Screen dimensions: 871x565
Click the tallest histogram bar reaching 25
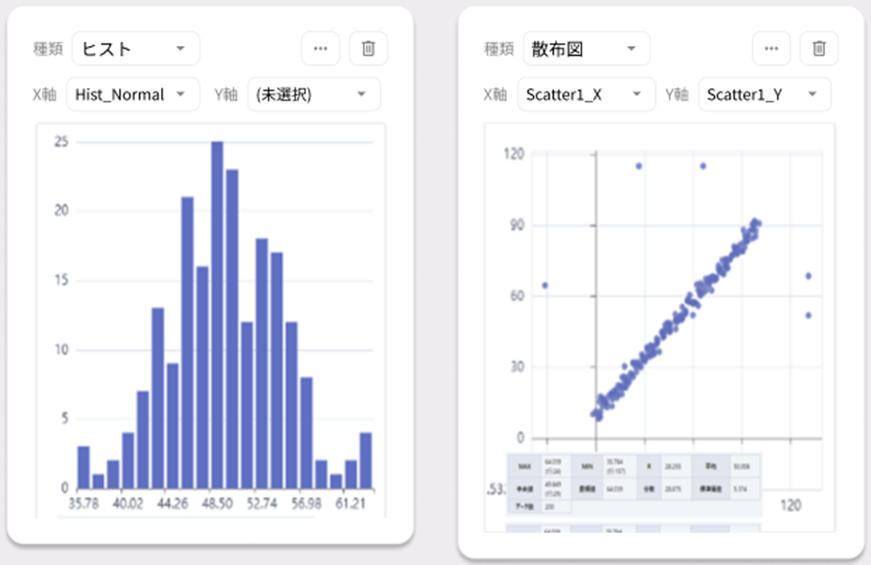(x=217, y=315)
